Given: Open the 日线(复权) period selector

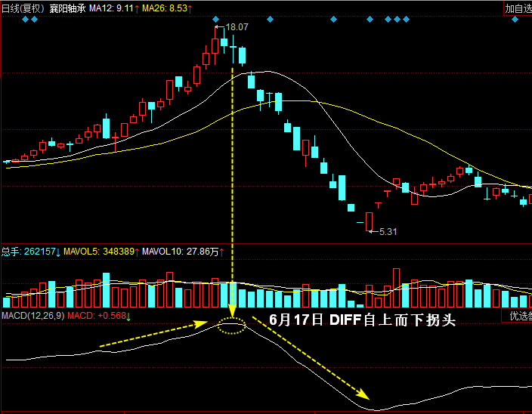Looking at the screenshot, I should click(x=23, y=8).
